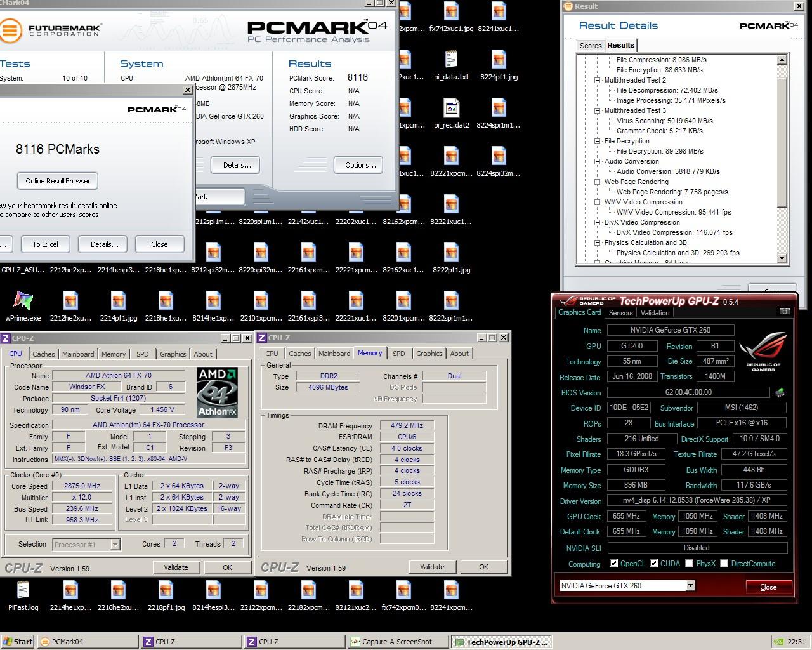Open the Processor #1 selection dropdown

tap(115, 544)
